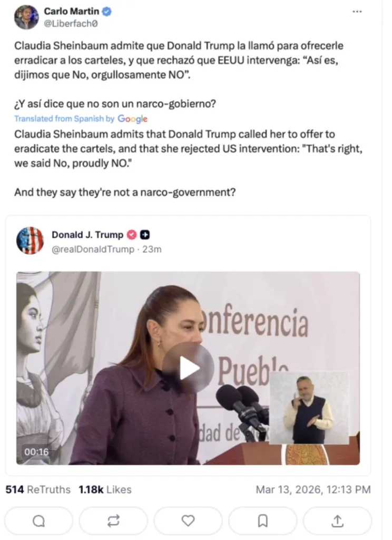Click the reply speech bubble icon
Screen dimensions: 392x540
tap(39, 521)
